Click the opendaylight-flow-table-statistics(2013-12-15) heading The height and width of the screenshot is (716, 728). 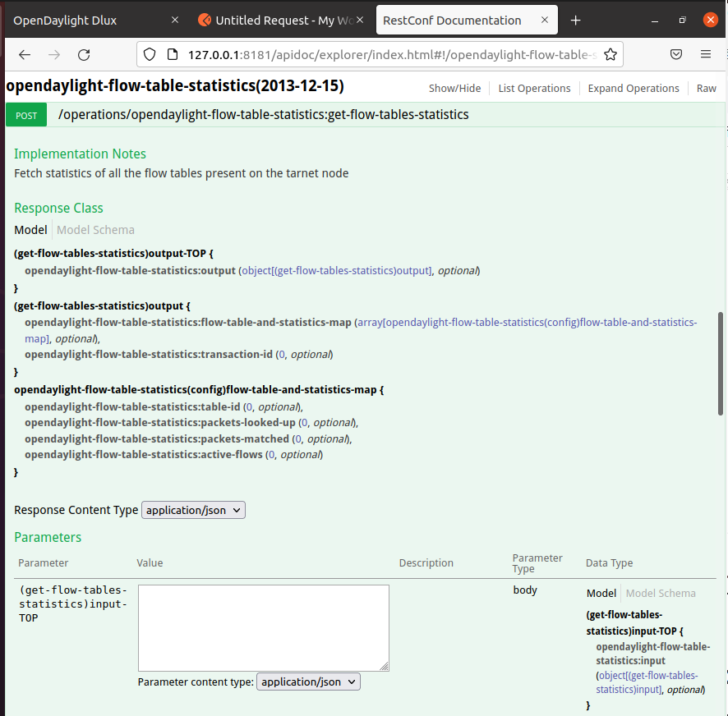pos(175,86)
